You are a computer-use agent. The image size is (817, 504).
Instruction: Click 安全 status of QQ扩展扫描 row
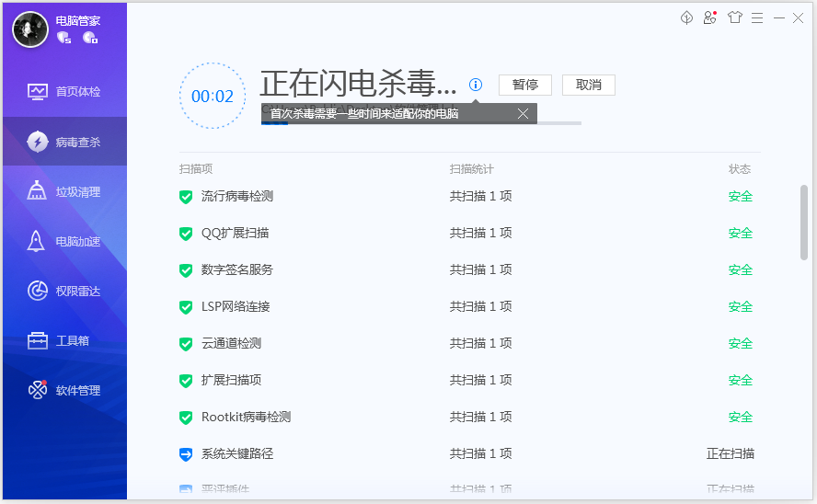pos(741,234)
